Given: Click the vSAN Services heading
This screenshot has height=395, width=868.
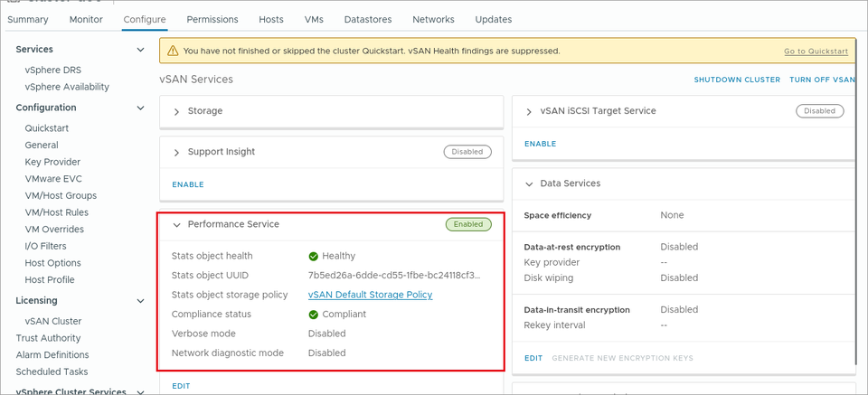Looking at the screenshot, I should point(196,80).
